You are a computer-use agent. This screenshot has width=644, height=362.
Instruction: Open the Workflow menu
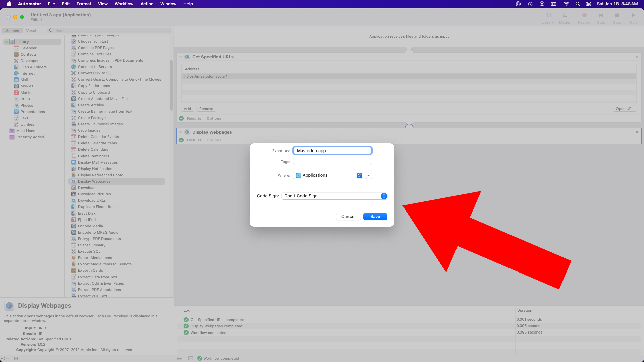click(124, 4)
